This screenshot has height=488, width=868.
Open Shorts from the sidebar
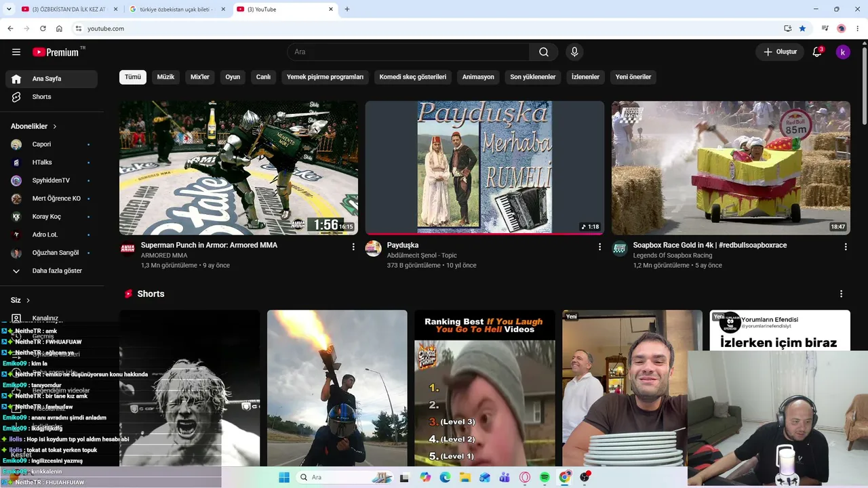click(52, 97)
